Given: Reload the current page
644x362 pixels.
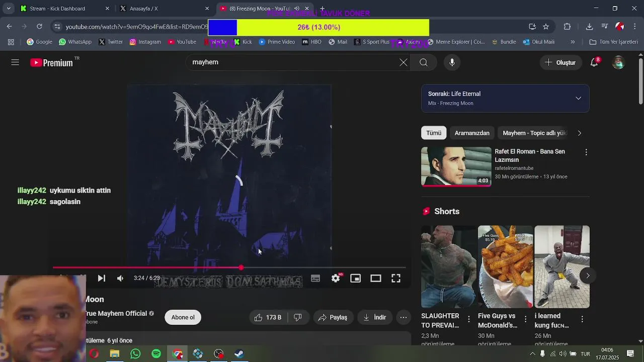Looking at the screenshot, I should 39,27.
